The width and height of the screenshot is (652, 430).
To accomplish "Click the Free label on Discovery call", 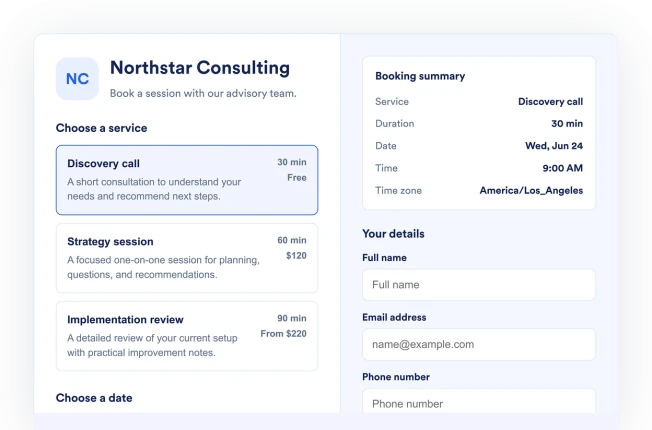I will pyautogui.click(x=297, y=178).
